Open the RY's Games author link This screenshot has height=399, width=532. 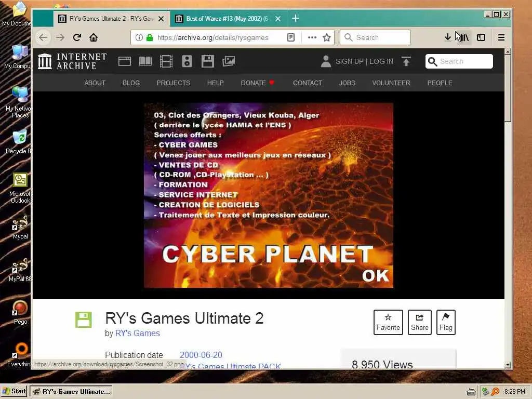137,333
